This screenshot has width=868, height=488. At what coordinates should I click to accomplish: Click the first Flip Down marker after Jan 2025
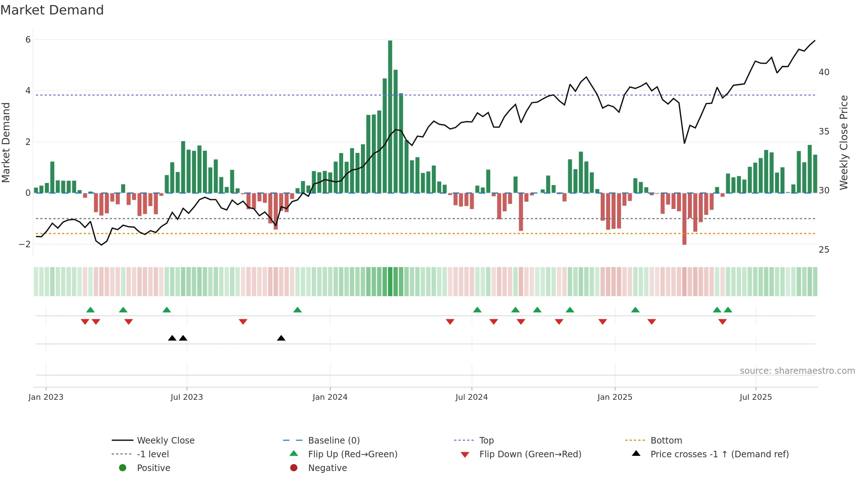click(652, 322)
